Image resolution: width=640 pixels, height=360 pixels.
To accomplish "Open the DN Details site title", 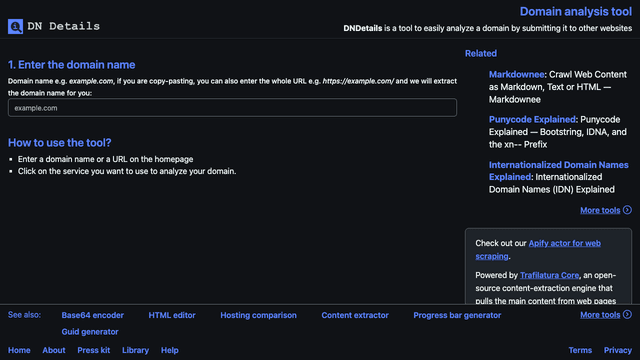I will pos(63,26).
